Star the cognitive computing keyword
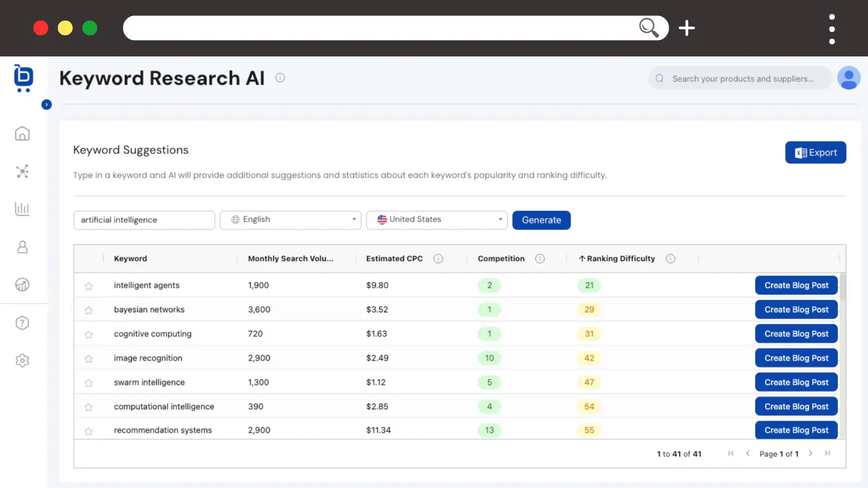Viewport: 868px width, 488px height. click(88, 335)
